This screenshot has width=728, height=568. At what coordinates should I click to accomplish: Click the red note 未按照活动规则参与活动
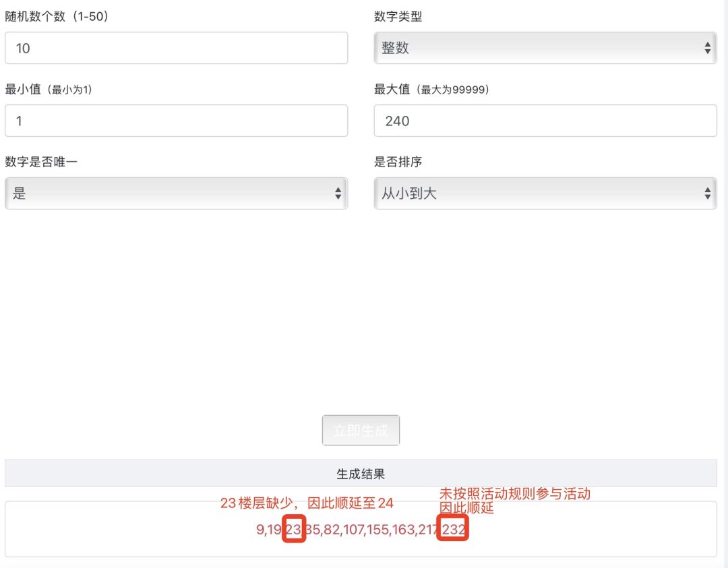[515, 494]
